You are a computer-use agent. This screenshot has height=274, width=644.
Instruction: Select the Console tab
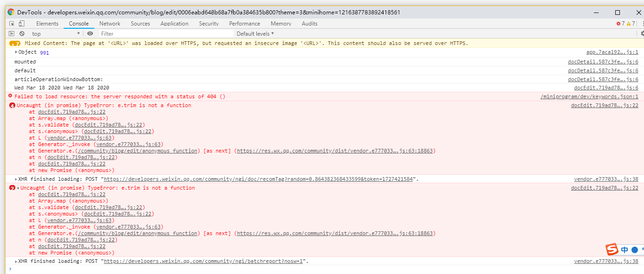tap(79, 24)
